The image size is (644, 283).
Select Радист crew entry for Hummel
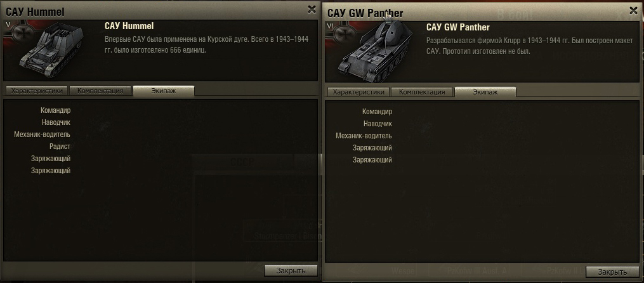(x=60, y=146)
